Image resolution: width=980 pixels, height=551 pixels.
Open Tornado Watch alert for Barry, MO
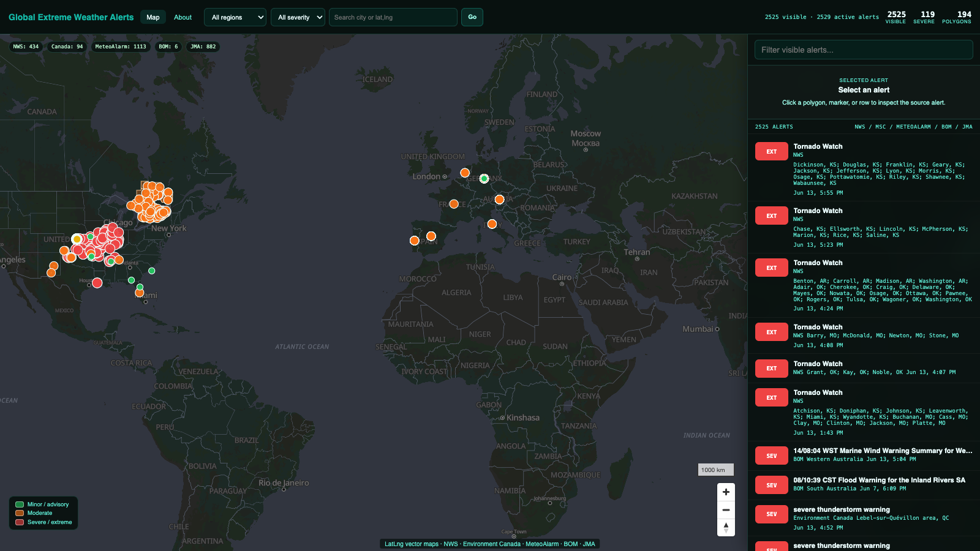click(864, 335)
